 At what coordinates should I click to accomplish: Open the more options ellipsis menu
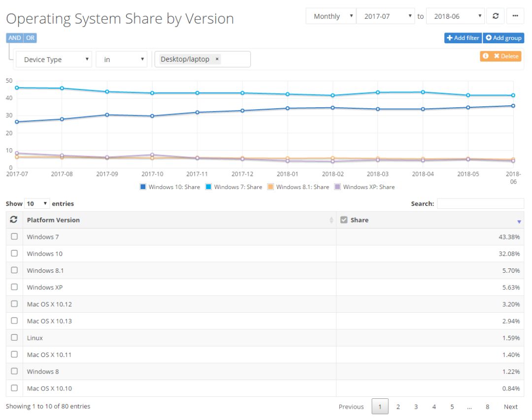(x=515, y=16)
